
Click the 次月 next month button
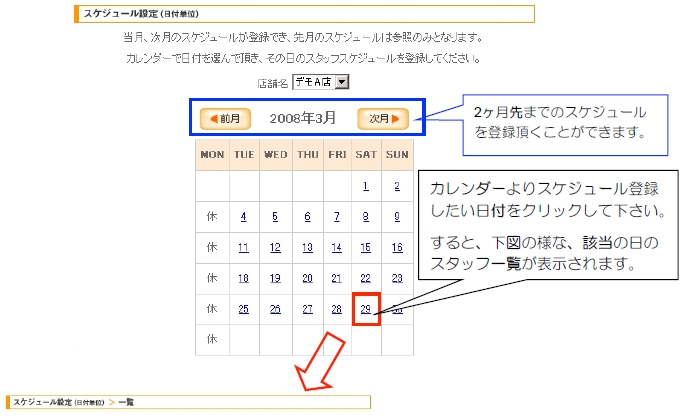383,119
